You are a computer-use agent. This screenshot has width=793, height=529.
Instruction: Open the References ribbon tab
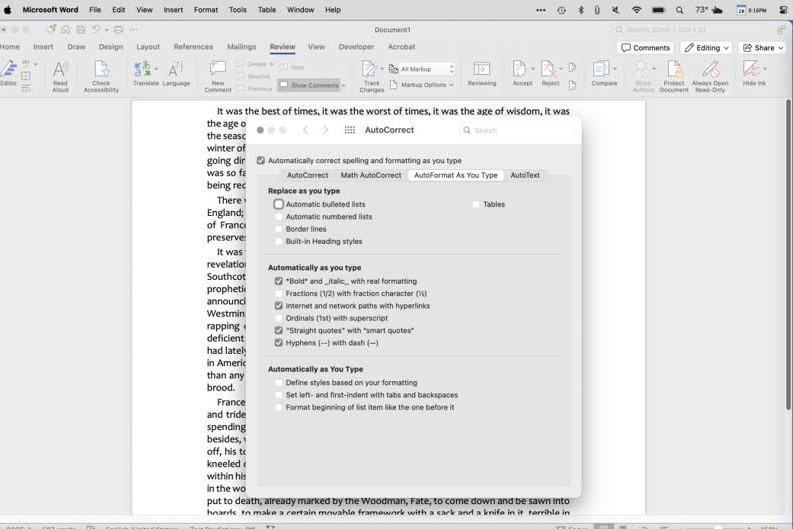[193, 47]
